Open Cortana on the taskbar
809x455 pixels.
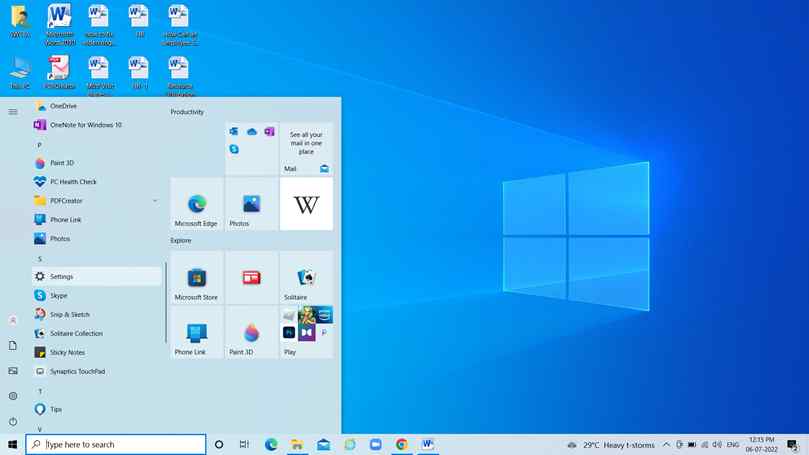click(x=219, y=444)
